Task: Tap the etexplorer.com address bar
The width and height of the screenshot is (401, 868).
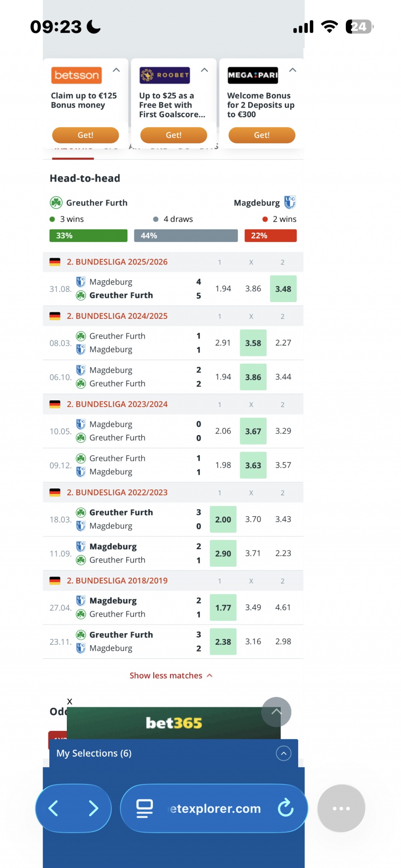Action: click(215, 808)
